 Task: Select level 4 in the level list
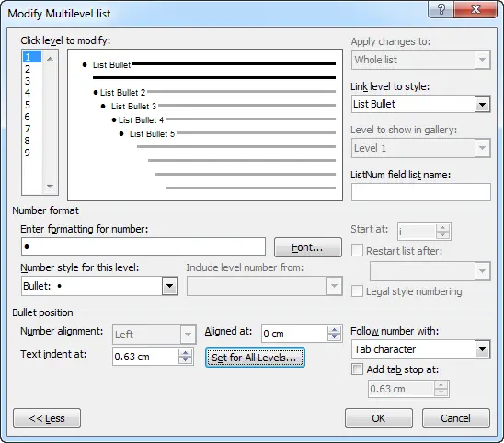pos(32,93)
